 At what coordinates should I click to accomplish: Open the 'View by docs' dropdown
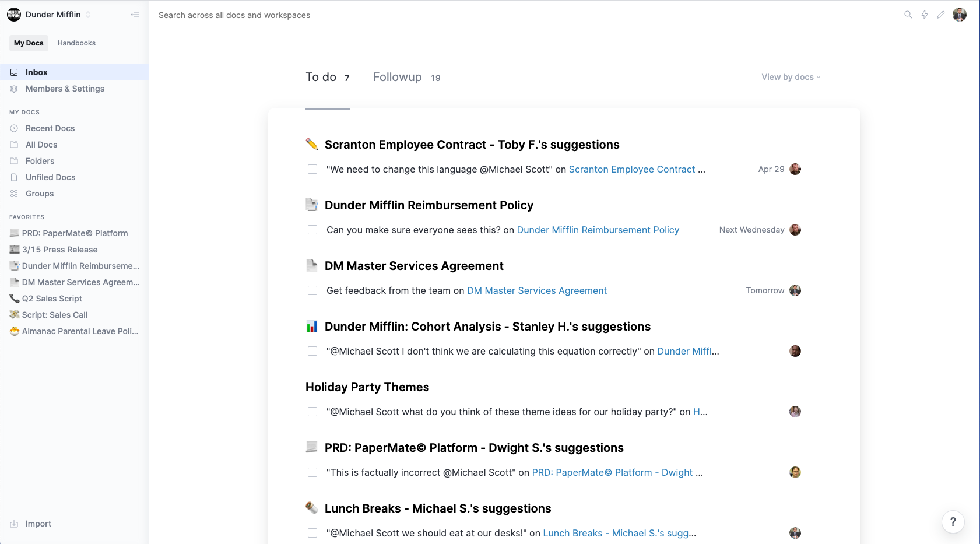[x=791, y=77]
